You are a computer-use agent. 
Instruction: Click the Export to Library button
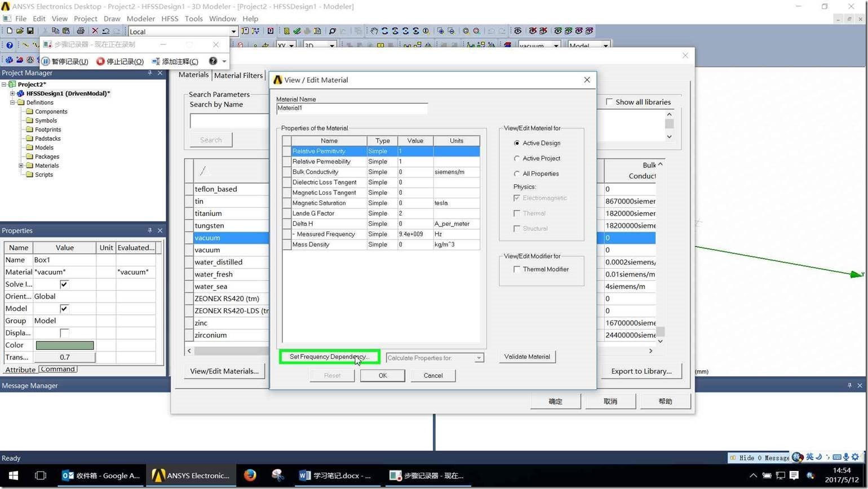point(641,371)
